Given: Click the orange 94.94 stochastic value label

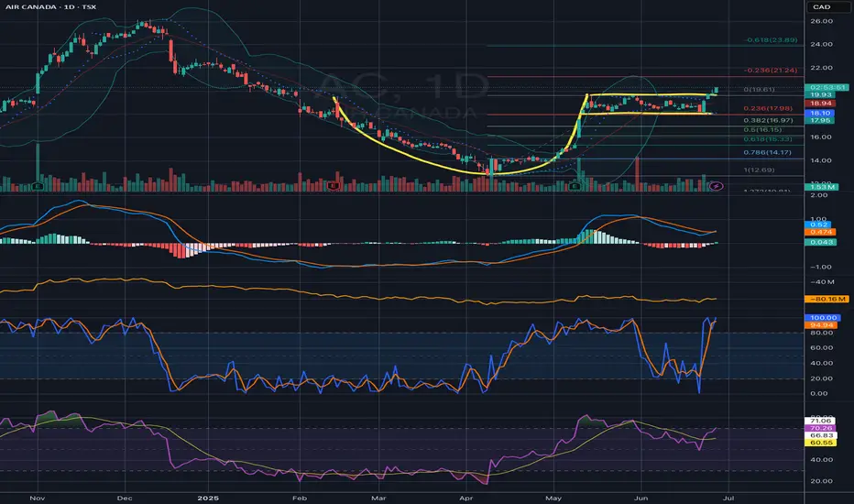Looking at the screenshot, I should click(x=821, y=325).
